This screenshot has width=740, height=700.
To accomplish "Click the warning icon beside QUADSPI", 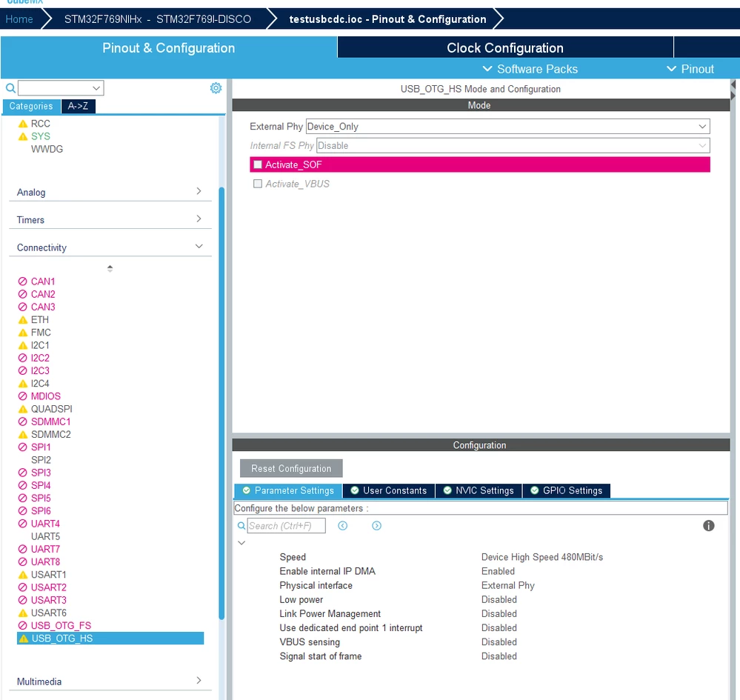I will [23, 409].
